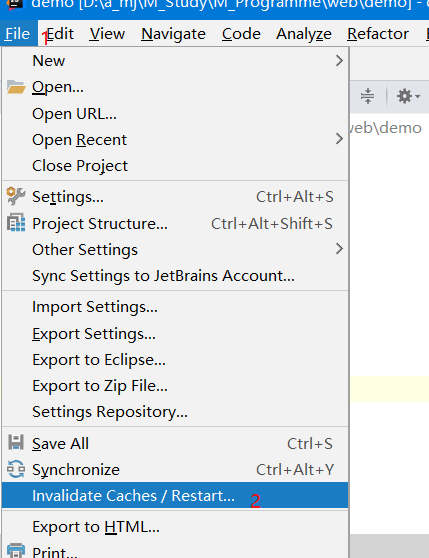Select Import Settings option

coord(95,307)
